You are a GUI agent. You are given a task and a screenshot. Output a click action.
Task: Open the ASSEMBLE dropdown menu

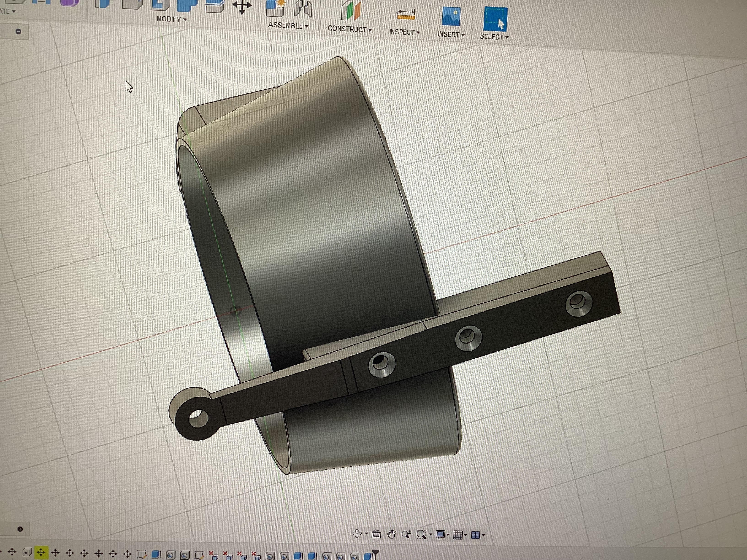tap(288, 26)
